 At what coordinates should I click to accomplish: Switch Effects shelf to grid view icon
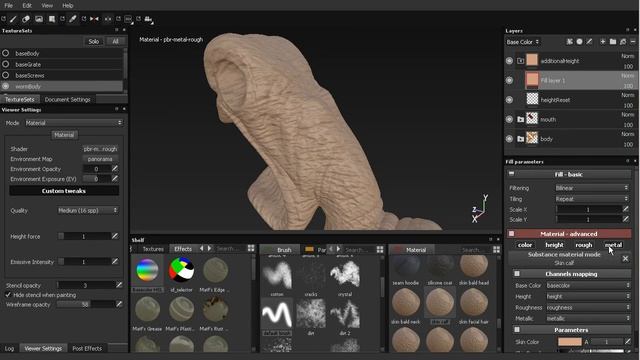point(251,248)
